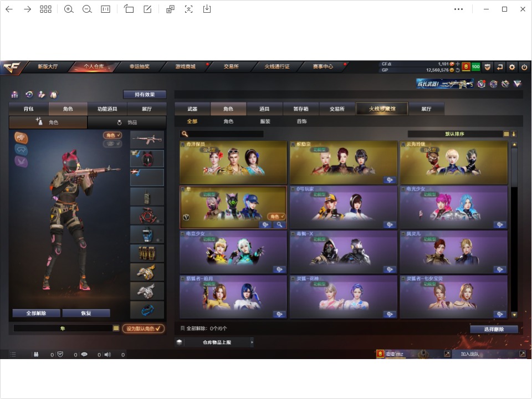This screenshot has width=532, height=399.
Task: Open the purple V VIP icon
Action: pyautogui.click(x=482, y=84)
